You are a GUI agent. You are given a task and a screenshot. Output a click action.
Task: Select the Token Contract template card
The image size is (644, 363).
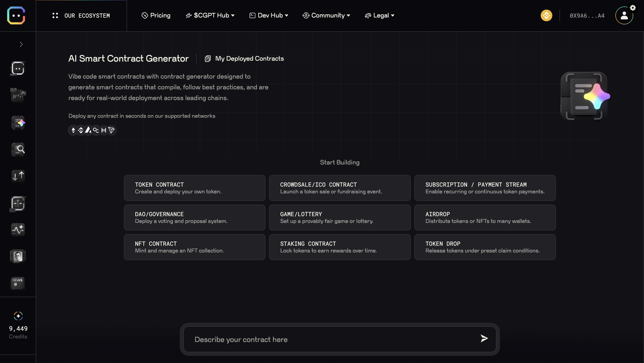click(x=194, y=188)
